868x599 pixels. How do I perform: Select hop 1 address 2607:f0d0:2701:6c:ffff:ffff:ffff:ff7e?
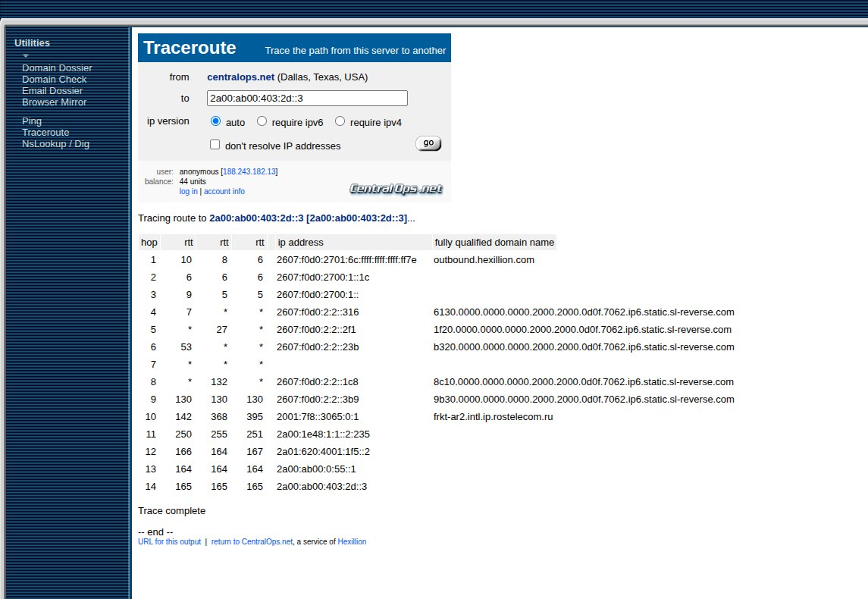tap(346, 260)
